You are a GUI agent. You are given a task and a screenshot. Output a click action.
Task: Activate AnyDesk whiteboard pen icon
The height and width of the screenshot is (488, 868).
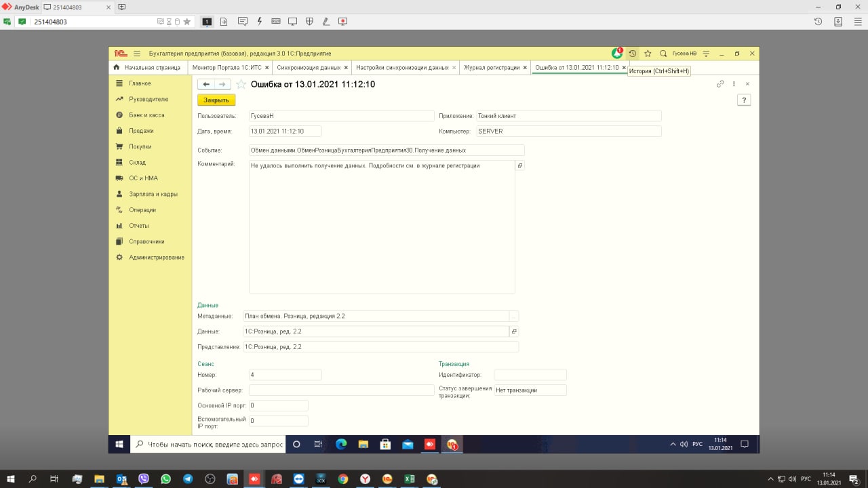pos(326,22)
